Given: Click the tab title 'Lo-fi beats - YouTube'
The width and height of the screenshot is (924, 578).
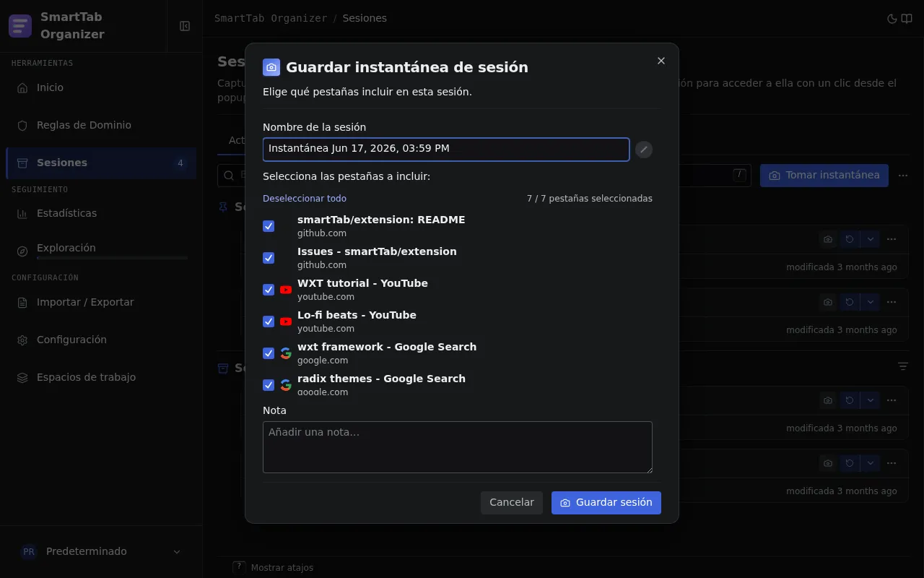Looking at the screenshot, I should [x=357, y=315].
